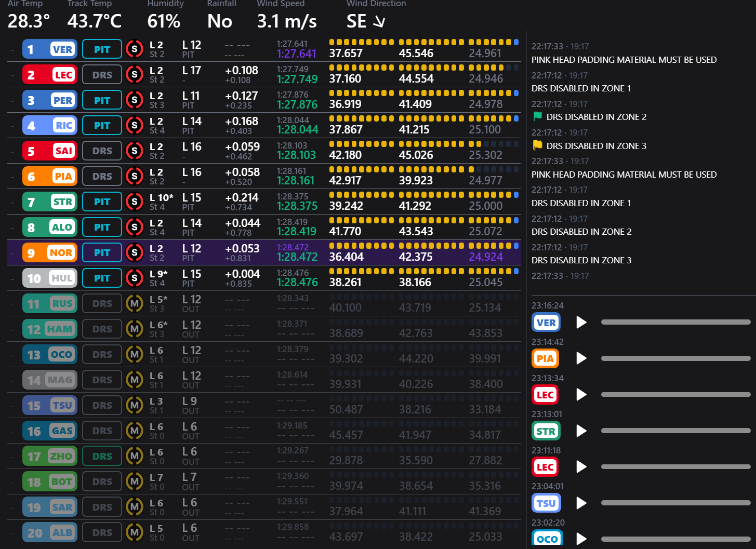Viewport: 756px width, 549px height.
Task: Click the PIT status badge for NOR
Action: pos(102,252)
